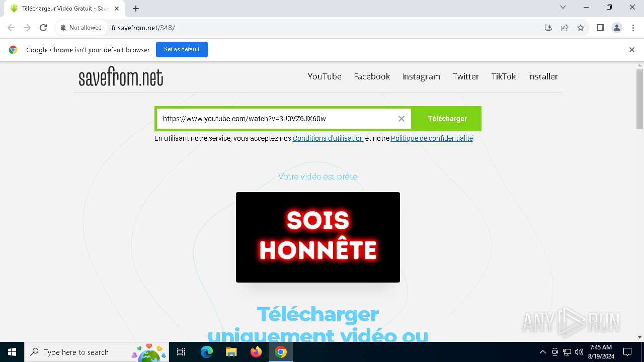
Task: Click the SOIS HONNÊTE video thumbnail
Action: (318, 237)
